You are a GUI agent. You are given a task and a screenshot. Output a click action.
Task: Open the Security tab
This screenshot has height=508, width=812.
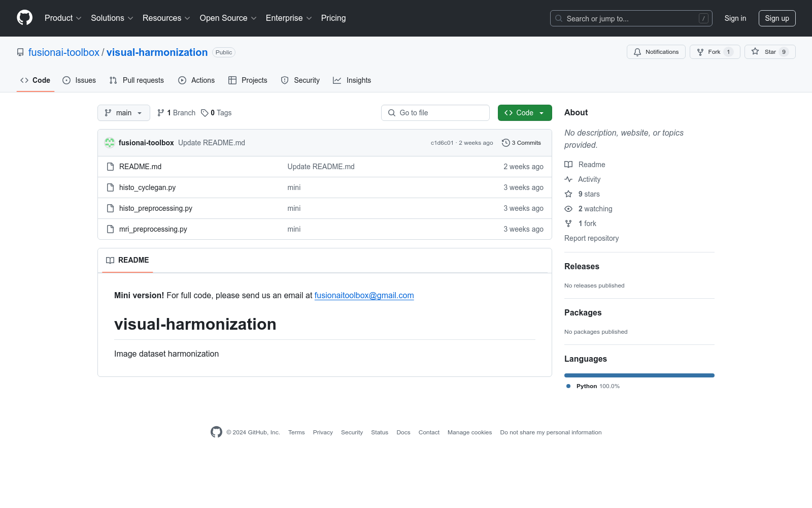[300, 80]
